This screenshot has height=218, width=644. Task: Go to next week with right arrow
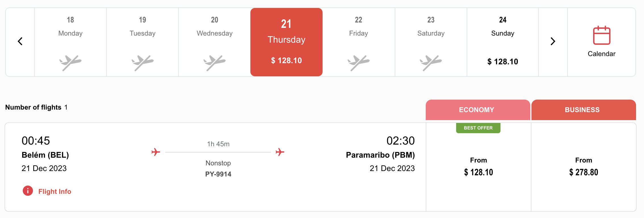click(x=553, y=42)
